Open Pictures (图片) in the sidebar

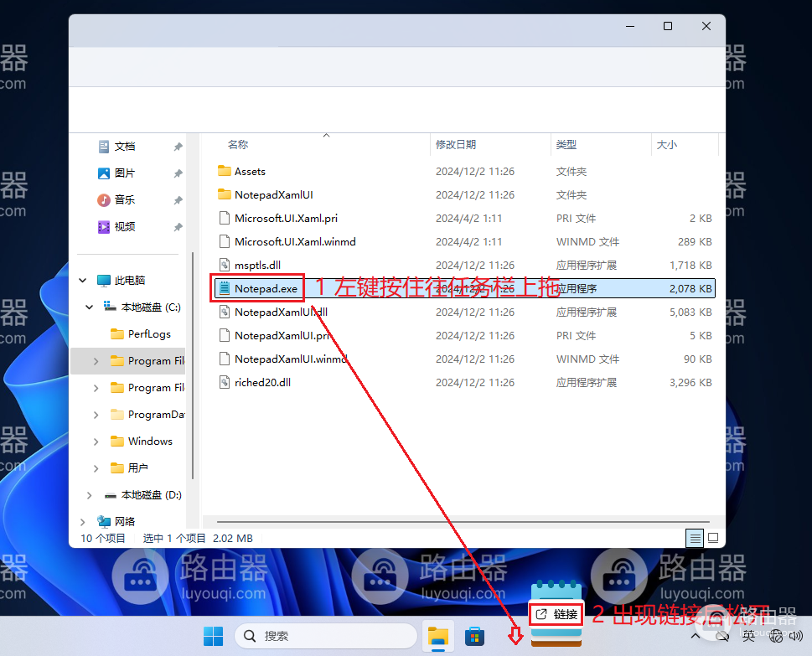click(x=124, y=173)
